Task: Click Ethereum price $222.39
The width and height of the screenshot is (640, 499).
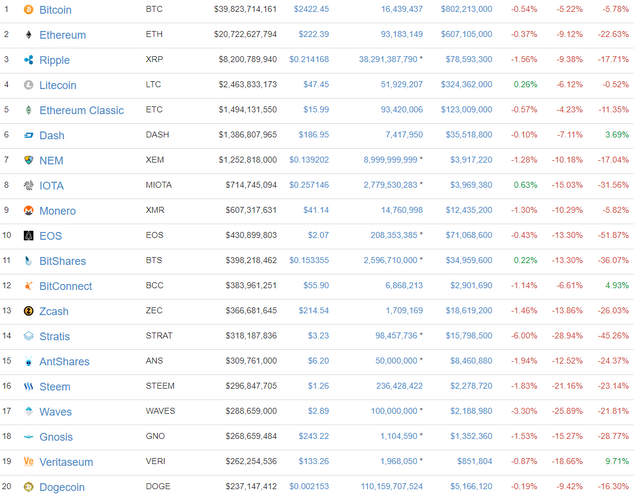Action: (x=313, y=34)
